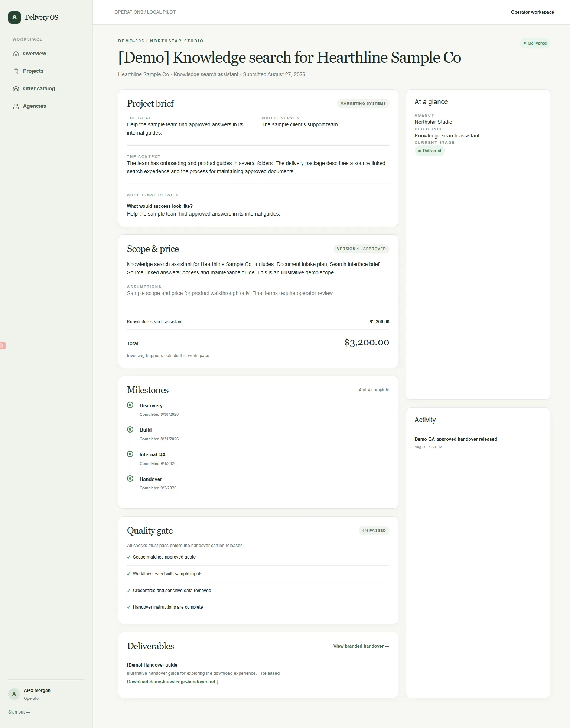Click the checkmark beside Handover instructions are complete
Viewport: 570px width, 728px height.
pyautogui.click(x=129, y=607)
